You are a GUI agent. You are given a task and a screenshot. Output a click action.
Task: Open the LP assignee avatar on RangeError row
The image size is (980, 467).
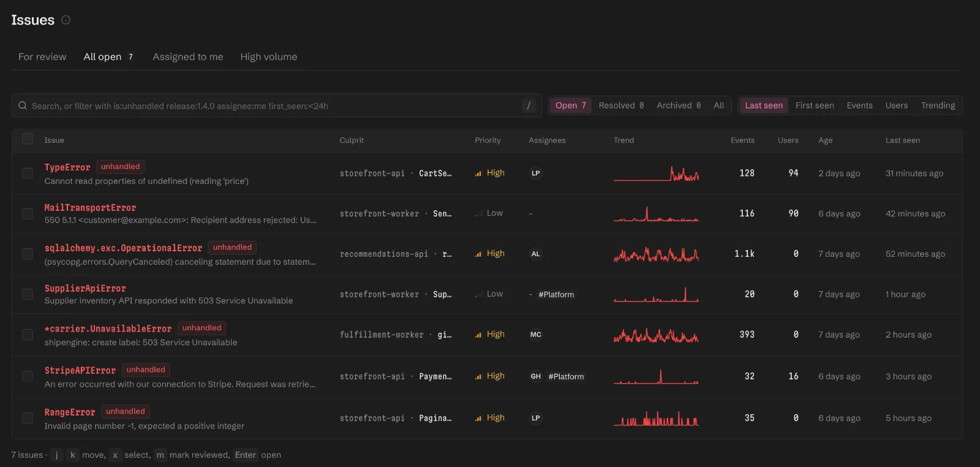point(536,418)
